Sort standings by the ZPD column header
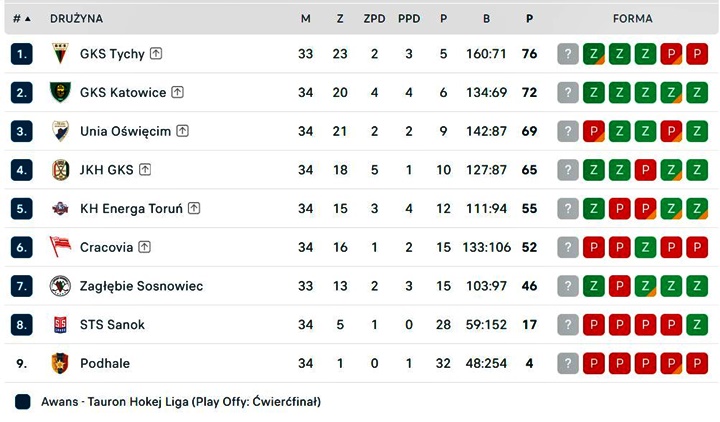Screen dimensions: 720x422 (x=374, y=19)
